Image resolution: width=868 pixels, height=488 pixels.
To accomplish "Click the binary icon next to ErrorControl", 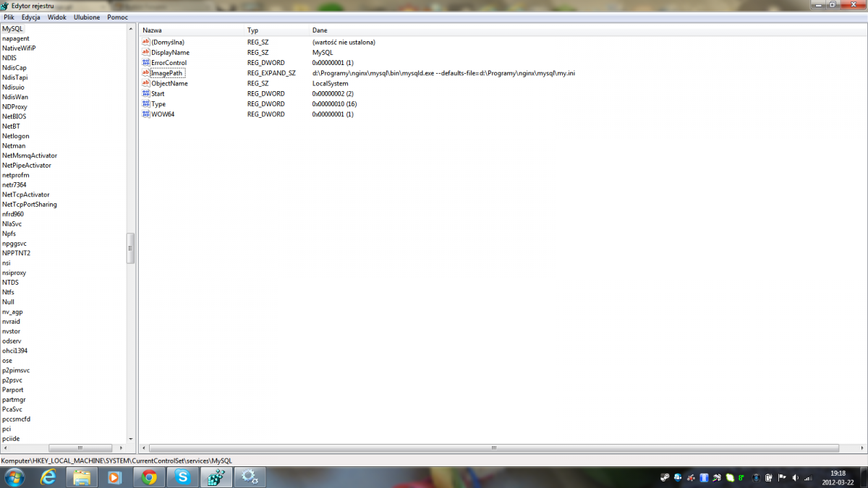I will click(145, 63).
